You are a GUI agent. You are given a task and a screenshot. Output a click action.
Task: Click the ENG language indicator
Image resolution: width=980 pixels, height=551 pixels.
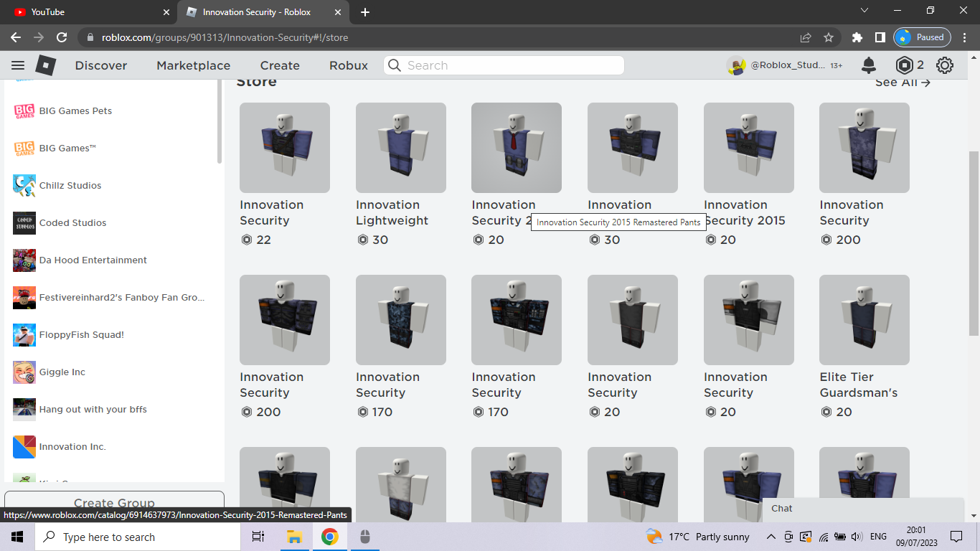pyautogui.click(x=878, y=537)
